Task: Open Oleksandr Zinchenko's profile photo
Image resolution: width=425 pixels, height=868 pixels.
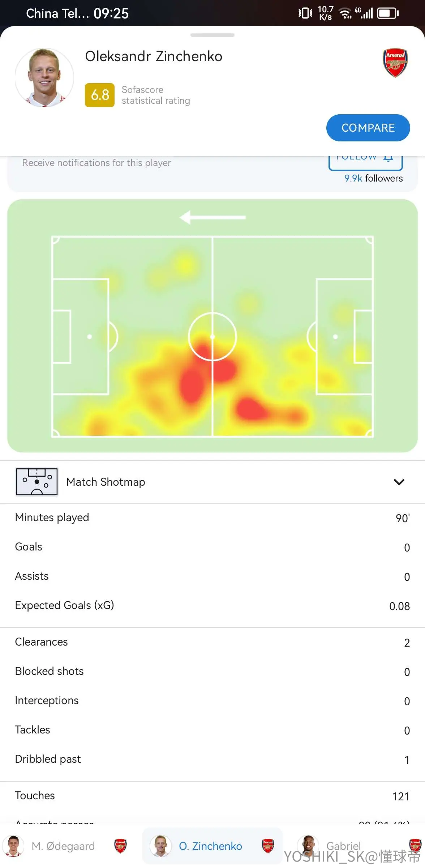Action: 44,78
